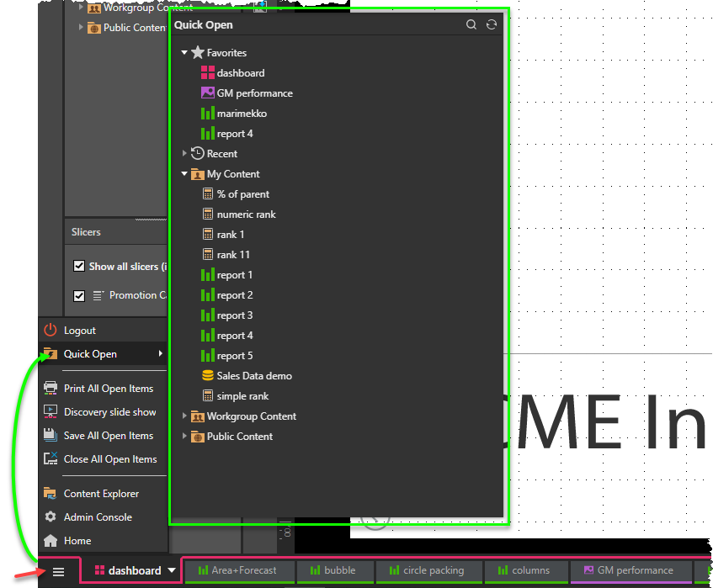The image size is (713, 588).
Task: Click the refresh icon in Quick Open
Action: pyautogui.click(x=492, y=25)
